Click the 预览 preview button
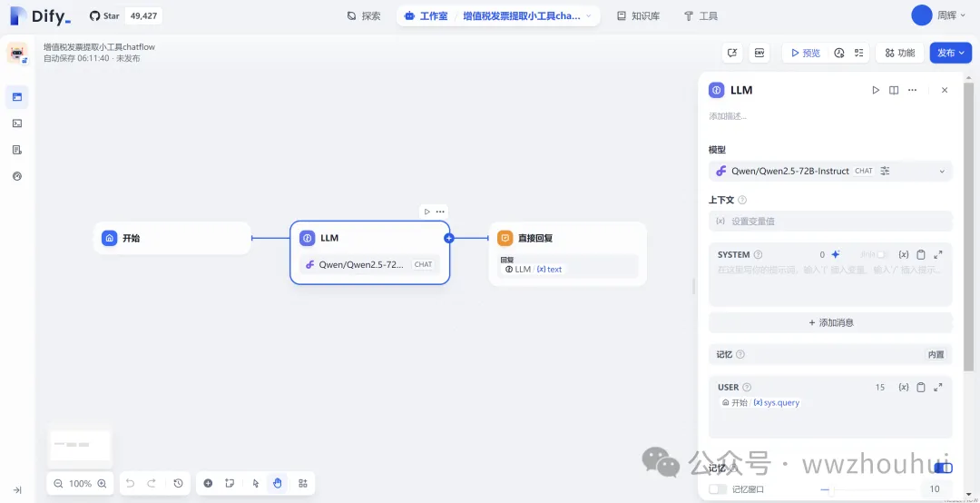The image size is (980, 503). click(x=806, y=54)
